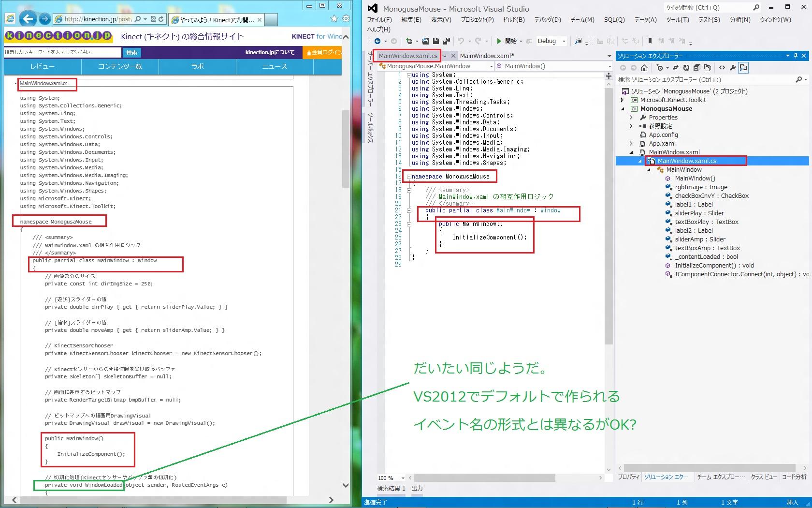Open ニュース navigation link on kinection.jp

pyautogui.click(x=275, y=66)
